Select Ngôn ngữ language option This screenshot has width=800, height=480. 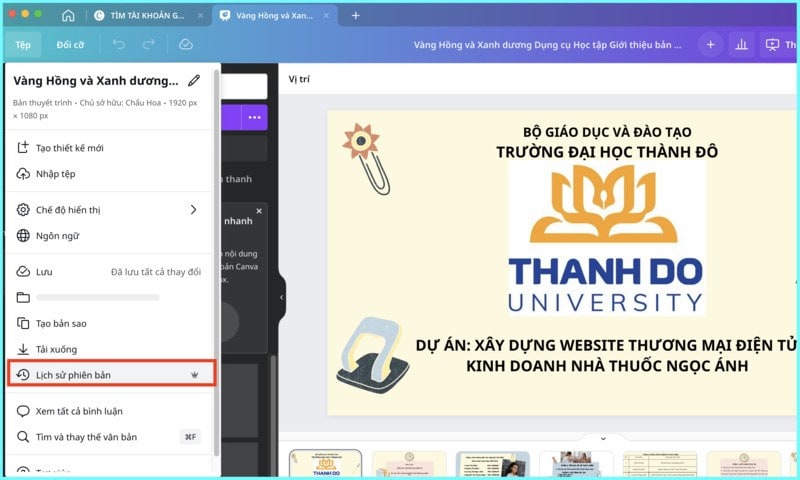coord(109,236)
